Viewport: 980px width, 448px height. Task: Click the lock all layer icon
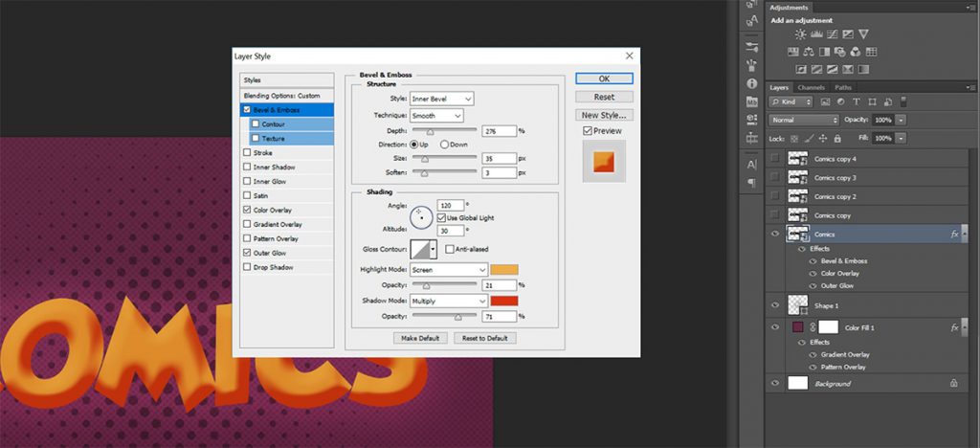coord(835,138)
